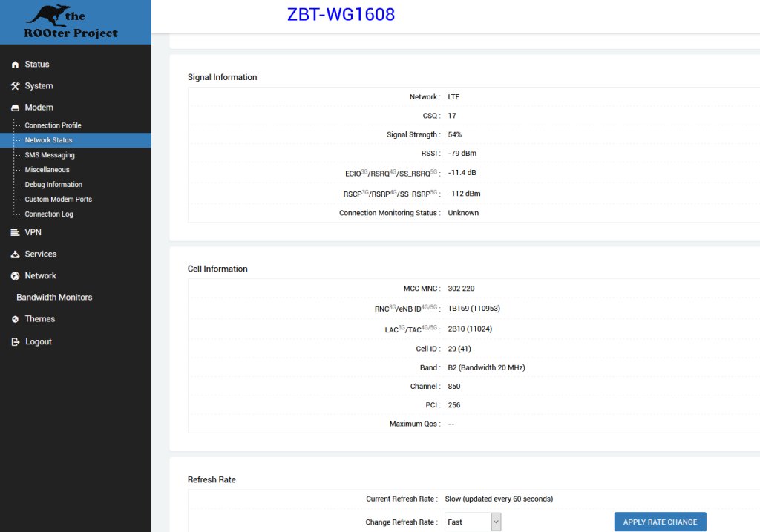
Task: Click the TAC value 2B10 (11024)
Action: (x=470, y=329)
